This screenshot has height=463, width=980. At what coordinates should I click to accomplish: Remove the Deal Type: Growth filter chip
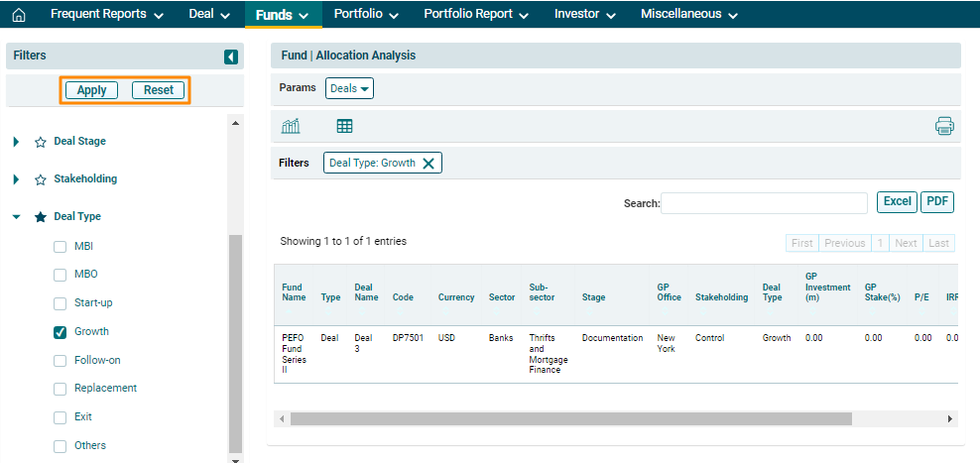coord(429,164)
